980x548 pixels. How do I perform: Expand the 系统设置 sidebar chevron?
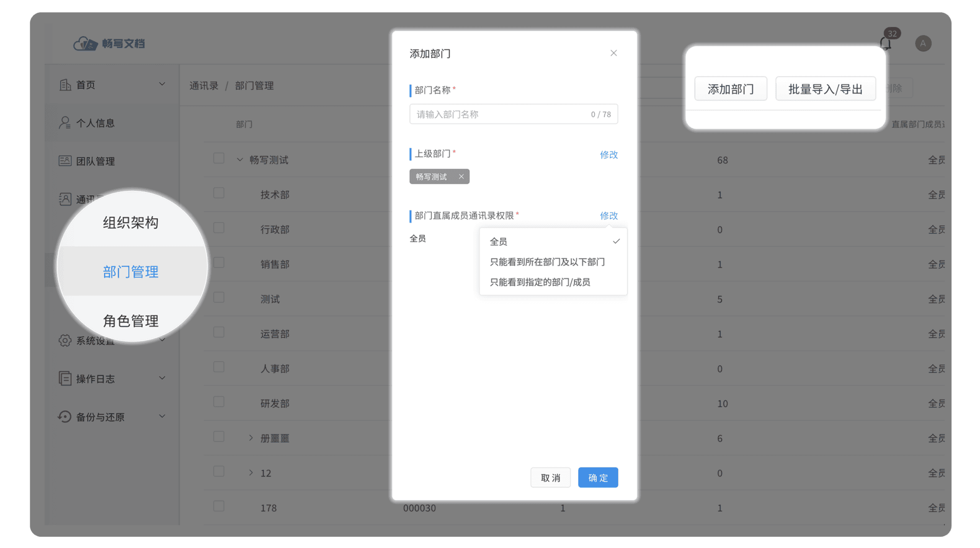[x=162, y=340]
